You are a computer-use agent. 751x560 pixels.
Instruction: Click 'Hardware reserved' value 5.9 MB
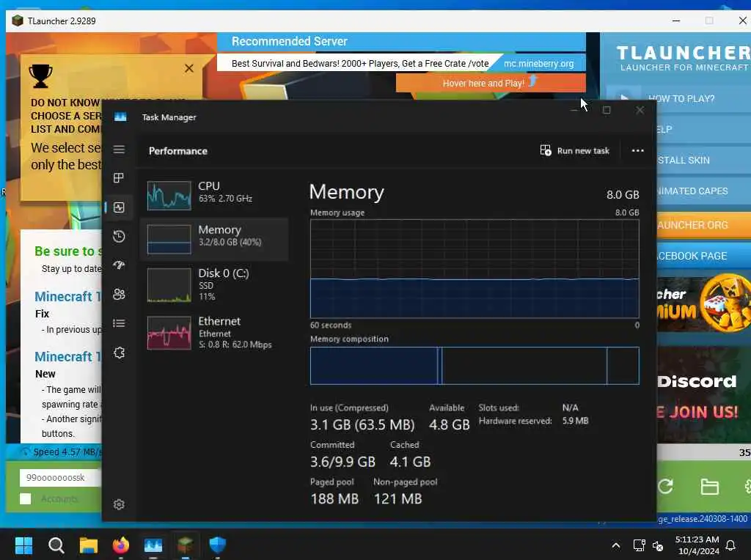[575, 421]
